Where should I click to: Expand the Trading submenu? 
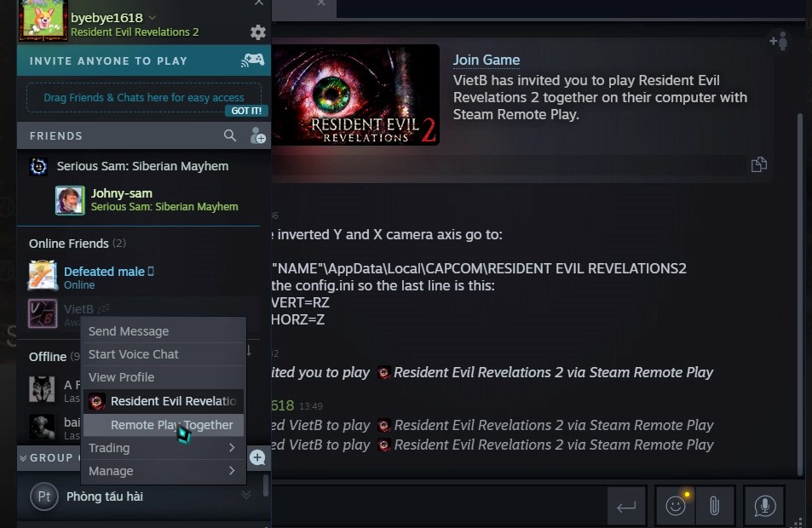tap(163, 448)
